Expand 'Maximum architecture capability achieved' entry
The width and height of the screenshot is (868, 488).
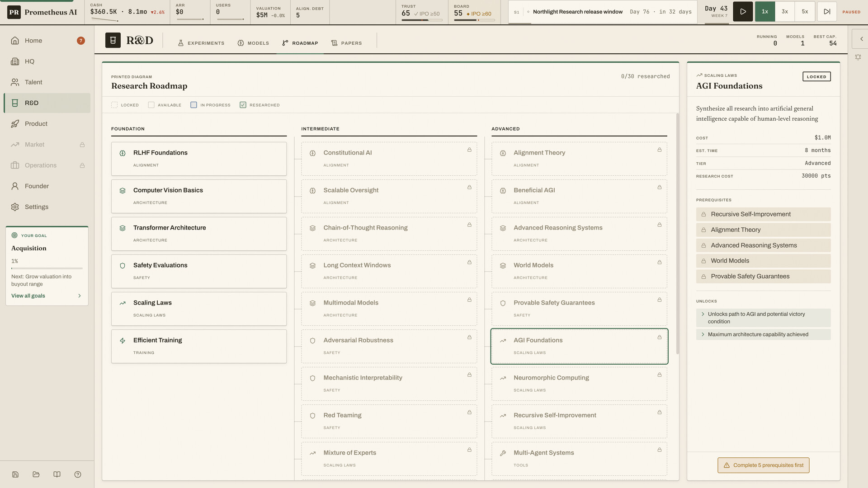tap(763, 334)
